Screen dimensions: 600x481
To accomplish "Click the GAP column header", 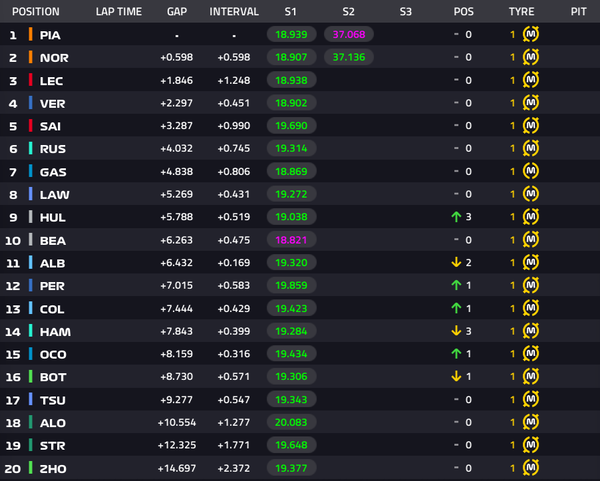I will pos(177,11).
